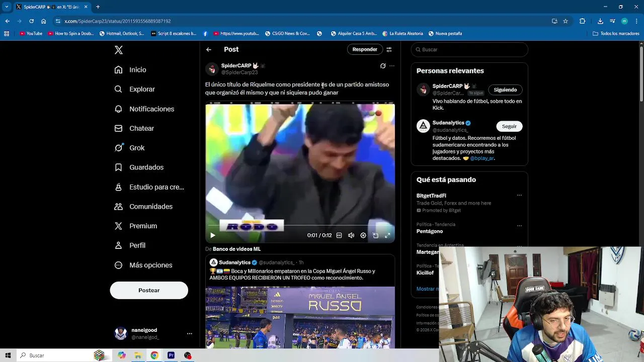The width and height of the screenshot is (644, 362).
Task: Open Premiere Pro from the taskbar
Action: [x=171, y=355]
